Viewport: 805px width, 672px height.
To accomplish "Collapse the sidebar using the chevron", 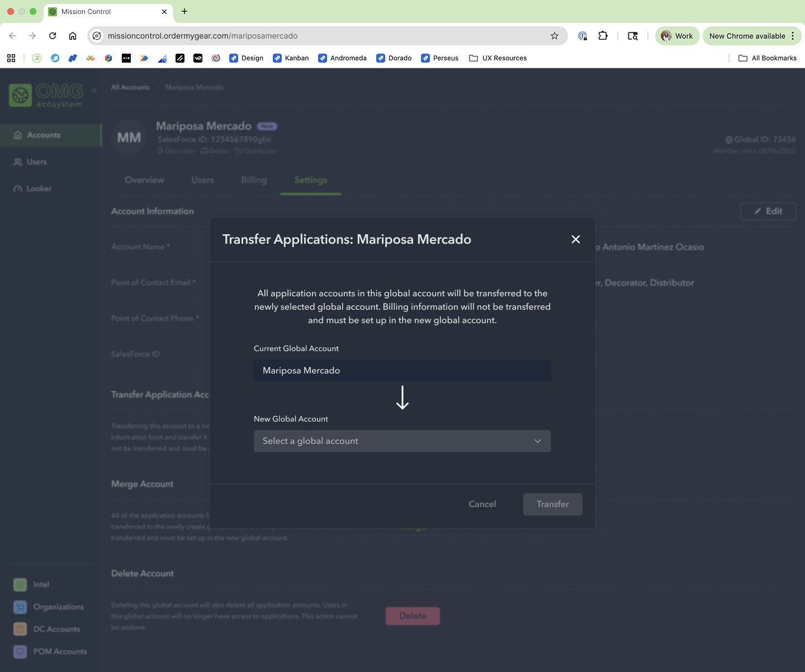I will click(94, 90).
